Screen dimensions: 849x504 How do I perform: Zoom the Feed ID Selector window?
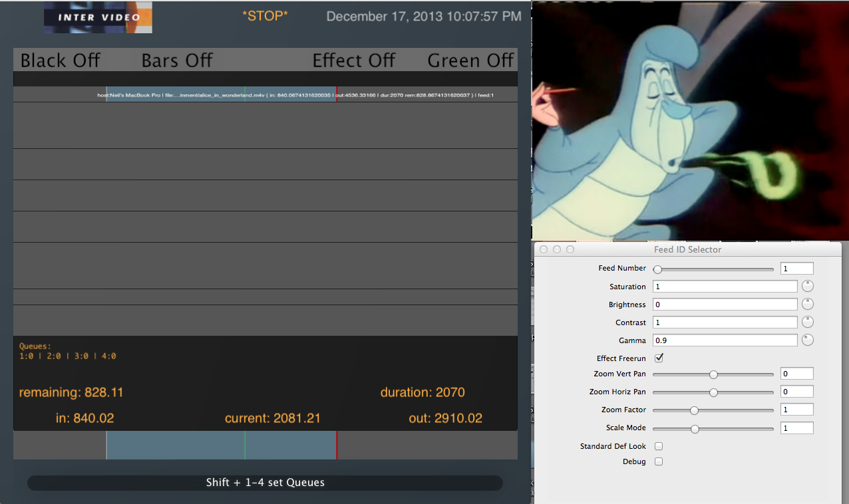click(x=570, y=249)
